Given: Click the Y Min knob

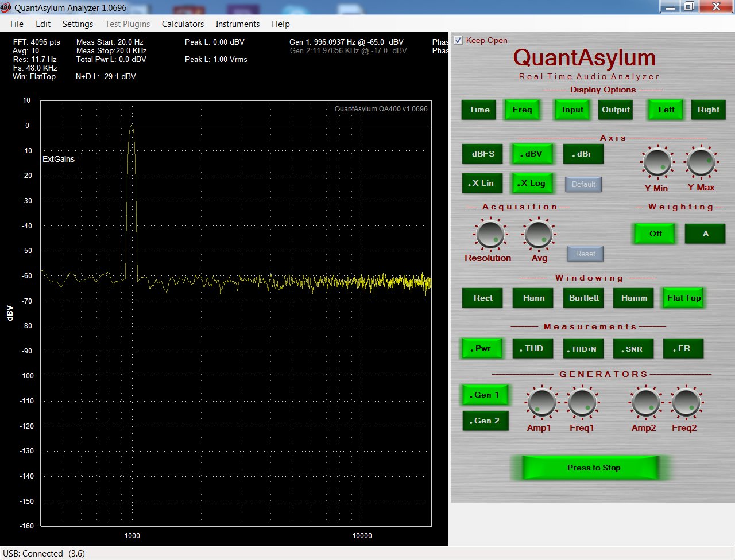Looking at the screenshot, I should pyautogui.click(x=657, y=163).
